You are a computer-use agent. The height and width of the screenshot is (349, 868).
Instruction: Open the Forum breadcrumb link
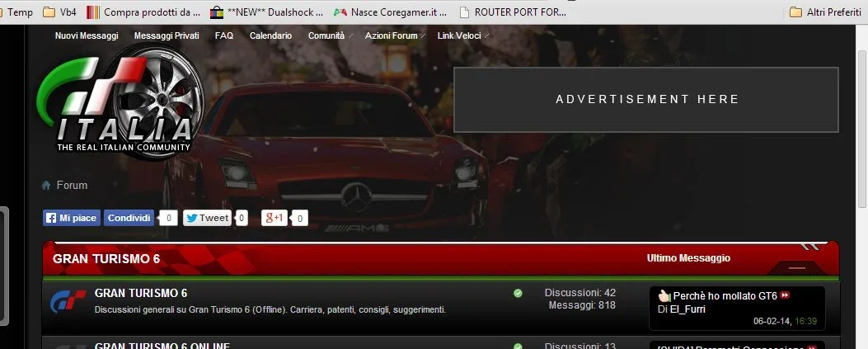72,185
